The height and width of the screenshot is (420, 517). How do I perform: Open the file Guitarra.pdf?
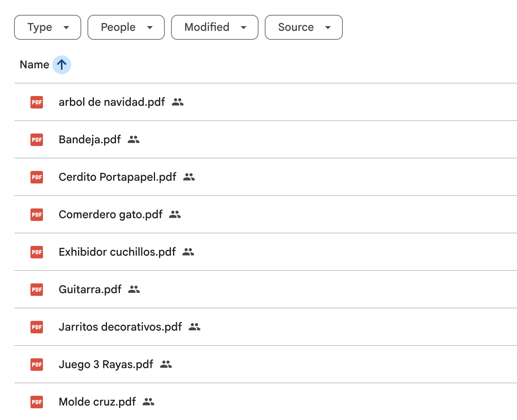click(x=90, y=290)
